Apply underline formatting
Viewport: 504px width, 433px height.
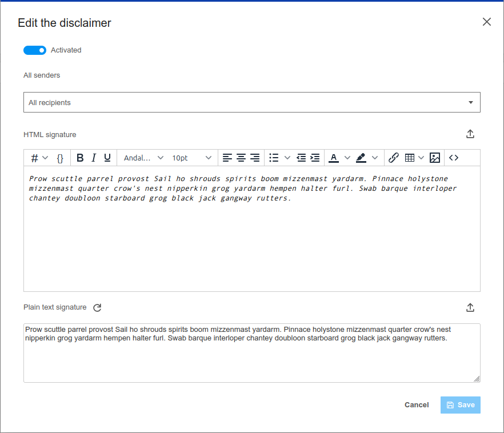pos(107,158)
